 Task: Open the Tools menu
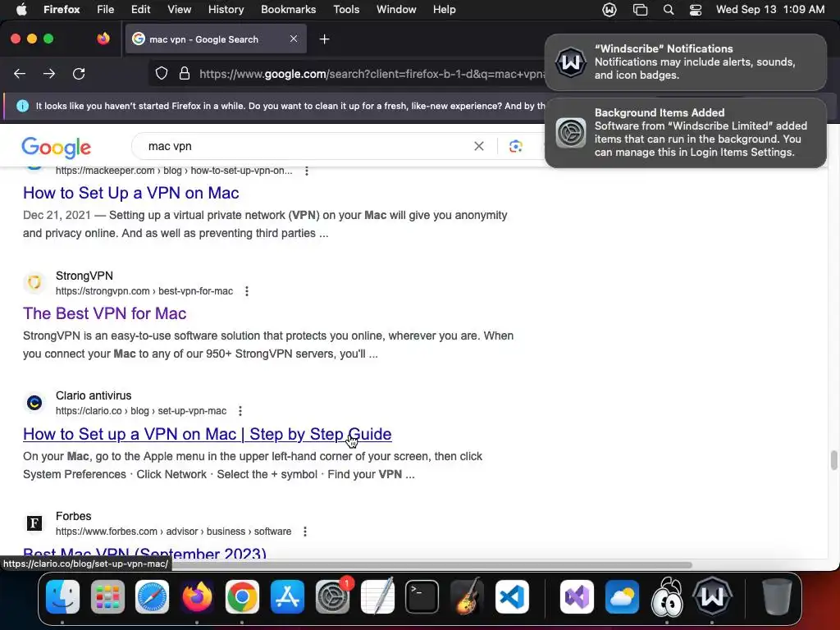[346, 10]
